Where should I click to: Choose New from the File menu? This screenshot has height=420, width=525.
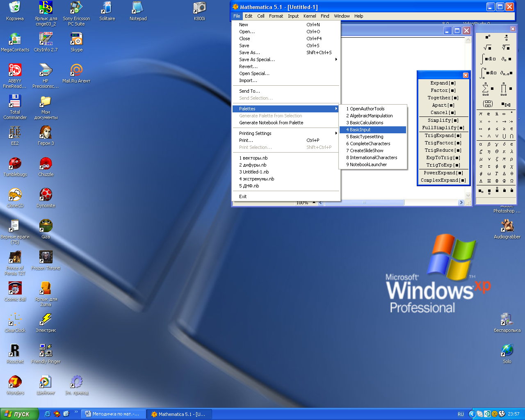coord(286,25)
